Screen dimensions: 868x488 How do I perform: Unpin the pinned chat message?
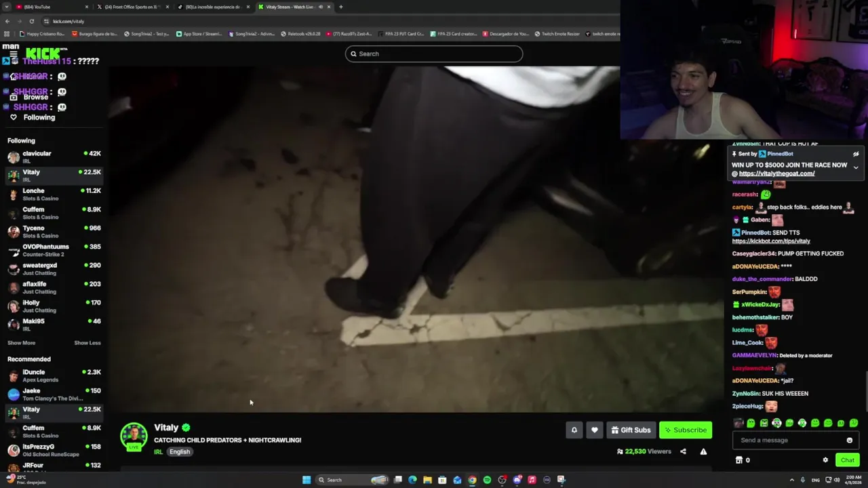[x=856, y=154]
